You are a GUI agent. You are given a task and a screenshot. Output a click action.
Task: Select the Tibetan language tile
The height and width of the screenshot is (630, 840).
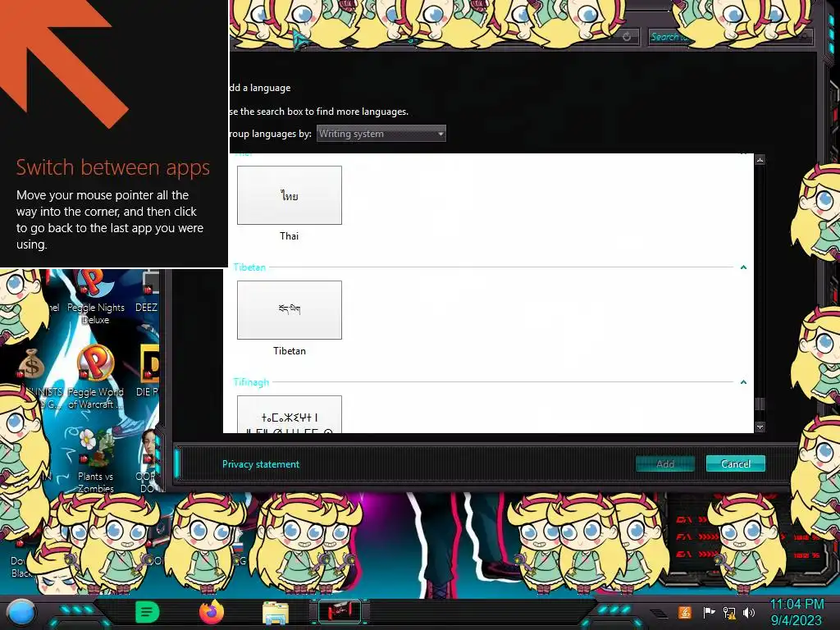pos(290,309)
